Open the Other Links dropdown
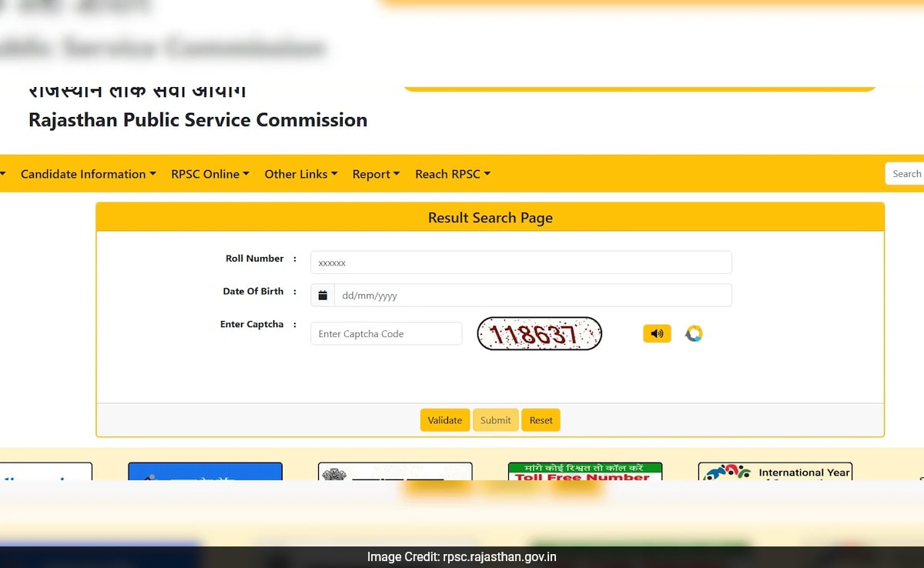Viewport: 924px width, 568px height. (x=300, y=174)
